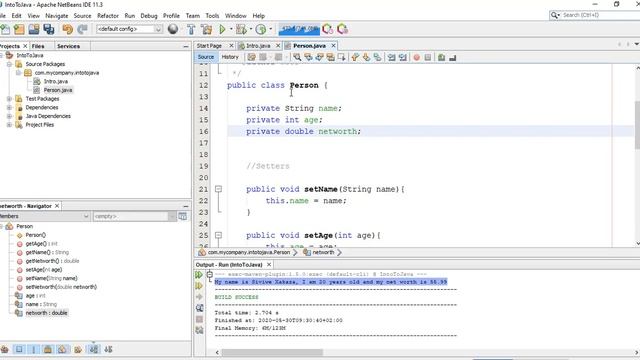
Task: Switch to the Intro.java editor tab
Action: click(x=258, y=46)
